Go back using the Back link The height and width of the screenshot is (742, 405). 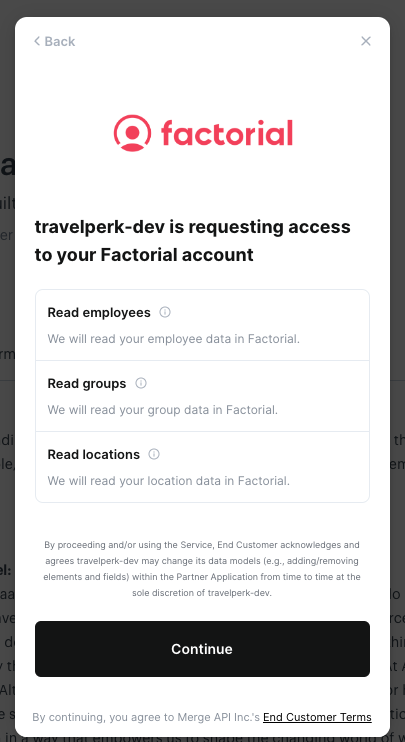click(x=54, y=41)
